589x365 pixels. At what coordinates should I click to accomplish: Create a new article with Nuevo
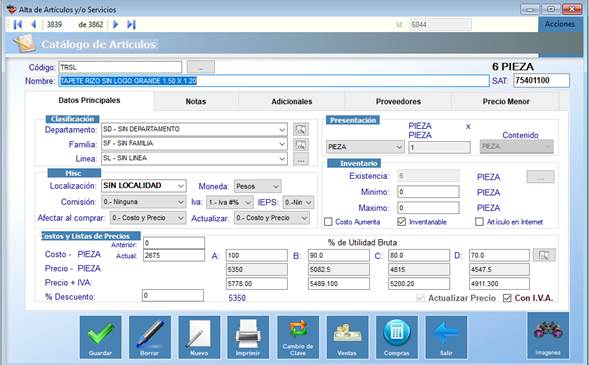click(199, 337)
